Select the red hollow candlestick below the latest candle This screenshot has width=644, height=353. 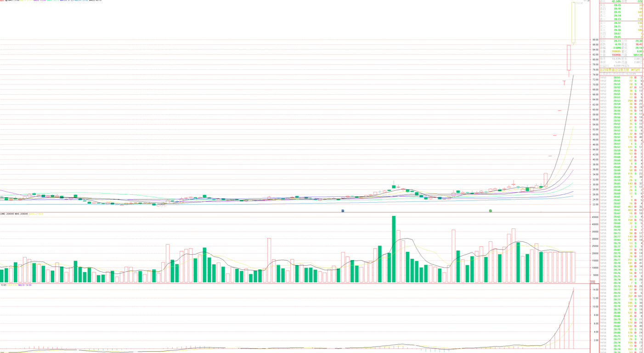[569, 57]
